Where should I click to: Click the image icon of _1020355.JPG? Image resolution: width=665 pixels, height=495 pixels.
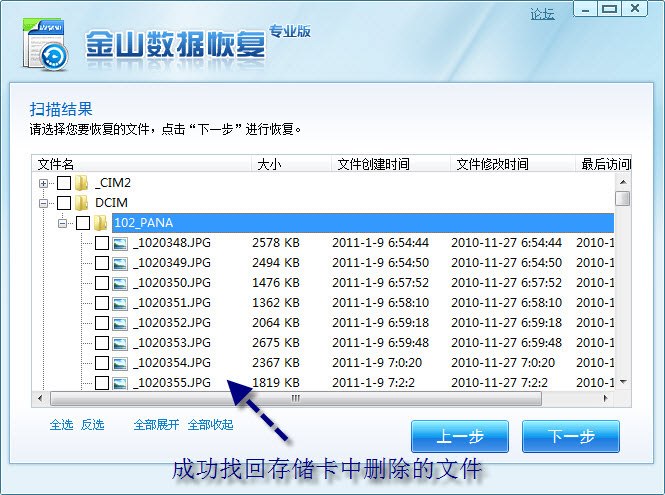point(120,383)
